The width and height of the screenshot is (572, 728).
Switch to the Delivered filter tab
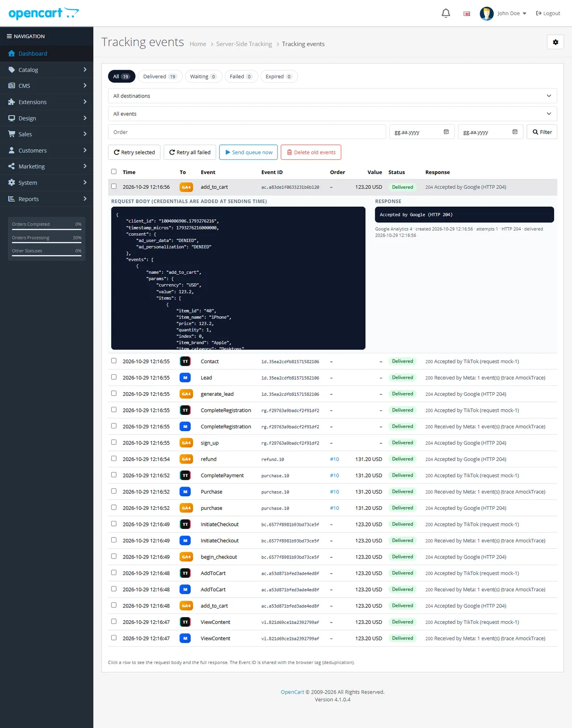point(160,76)
